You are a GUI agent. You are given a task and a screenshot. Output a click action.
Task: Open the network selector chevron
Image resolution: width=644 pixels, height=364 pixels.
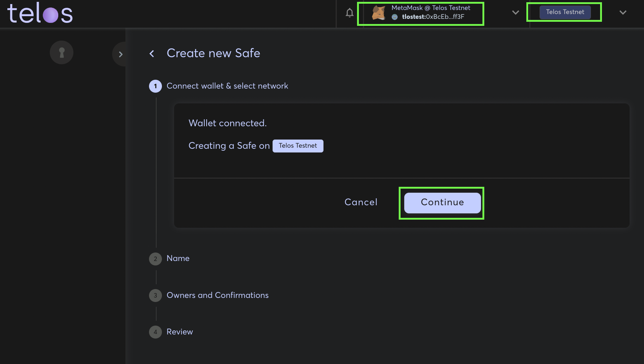[x=623, y=13]
